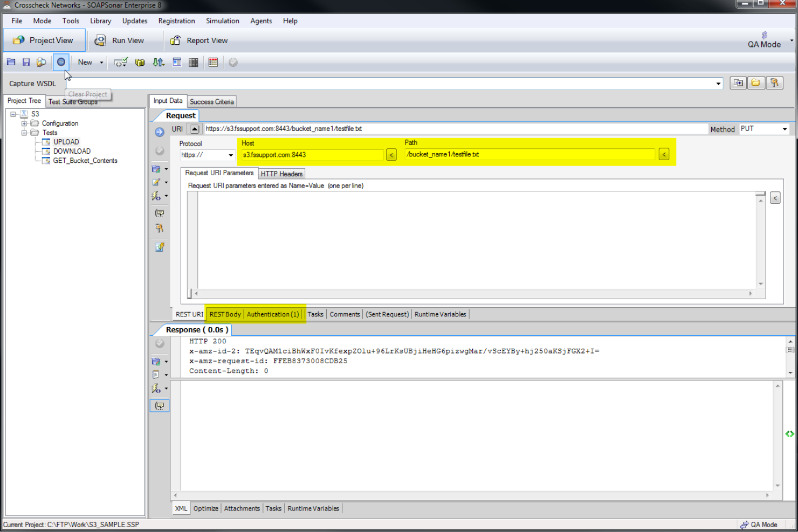Click the keys icon in Request side toolbar
The image size is (798, 532).
point(160,229)
